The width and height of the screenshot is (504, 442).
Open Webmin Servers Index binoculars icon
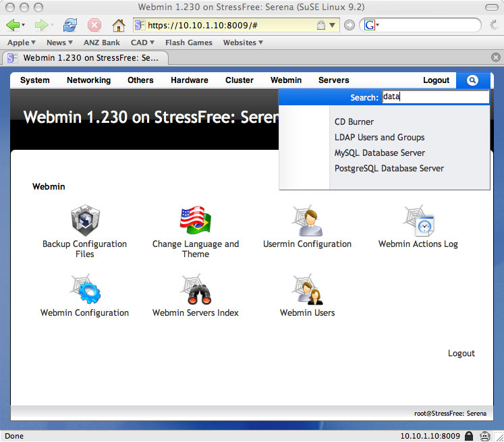[x=196, y=289]
